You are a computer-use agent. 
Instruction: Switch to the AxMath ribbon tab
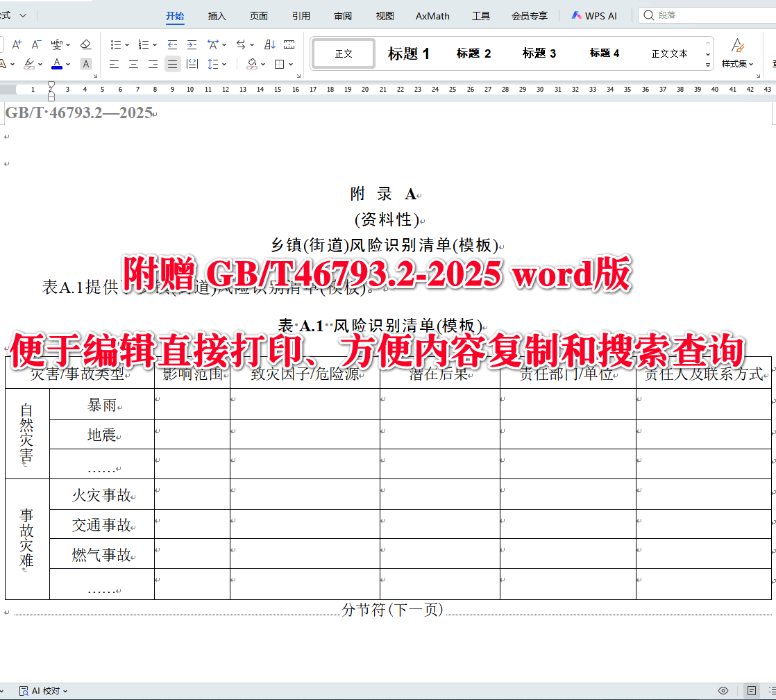[432, 15]
